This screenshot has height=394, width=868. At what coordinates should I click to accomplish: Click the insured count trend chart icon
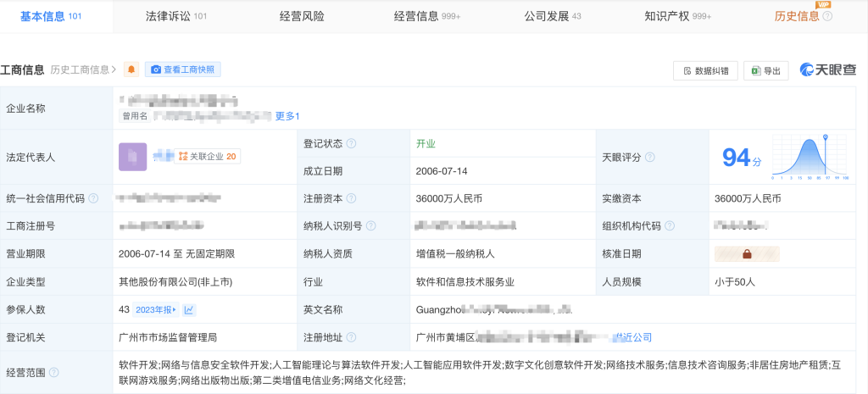pos(189,310)
